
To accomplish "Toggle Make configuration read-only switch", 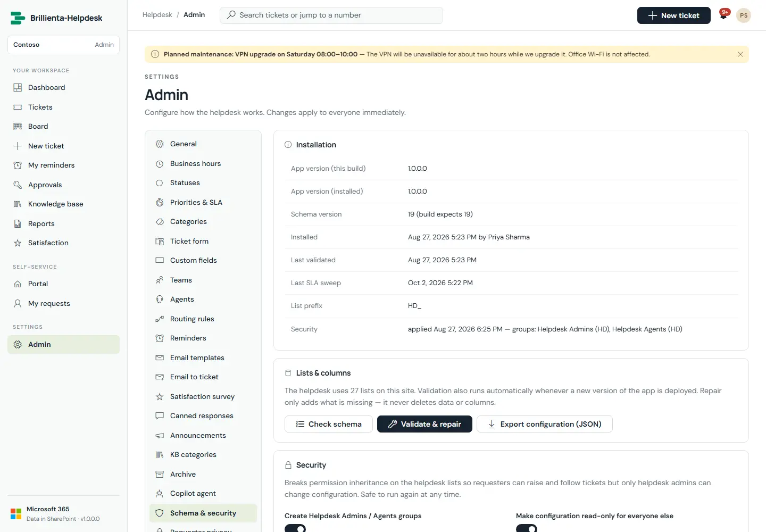I will pyautogui.click(x=527, y=528).
